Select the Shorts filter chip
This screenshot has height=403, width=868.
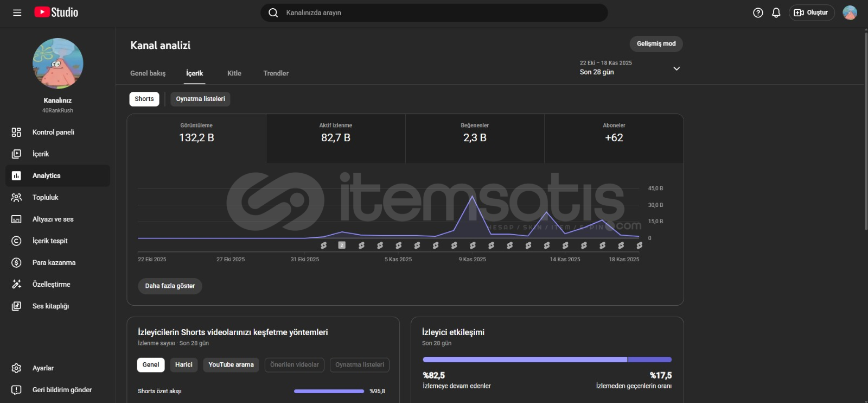click(144, 99)
